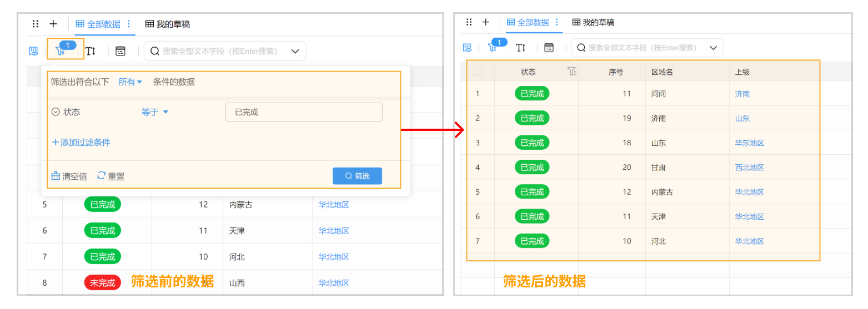Screen dimensions: 868x309
Task: Click the filter icon in left panel toolbar
Action: [x=61, y=51]
